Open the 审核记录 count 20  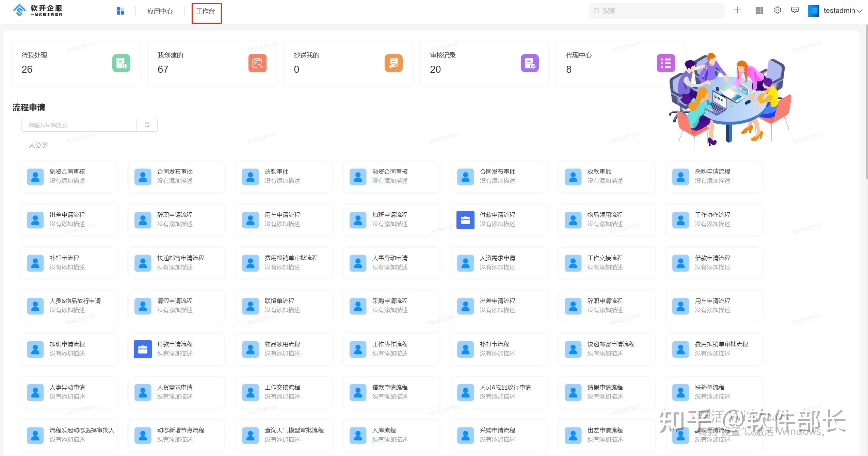coord(435,69)
